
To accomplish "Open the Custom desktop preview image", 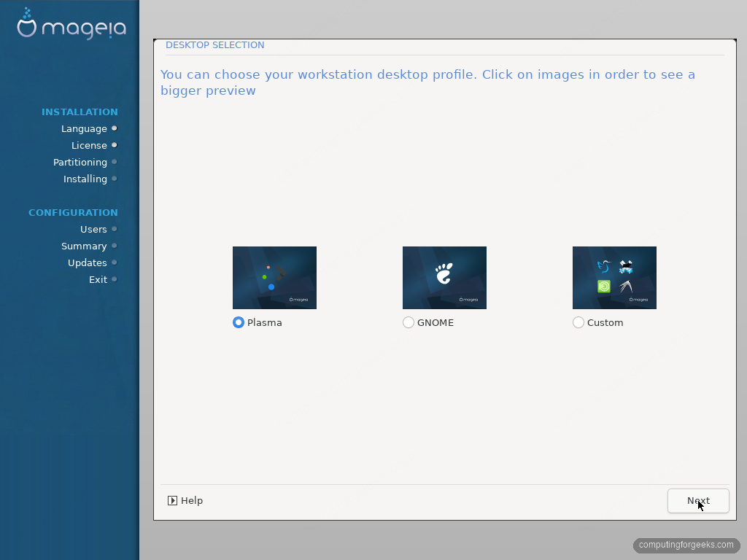I will pos(614,278).
